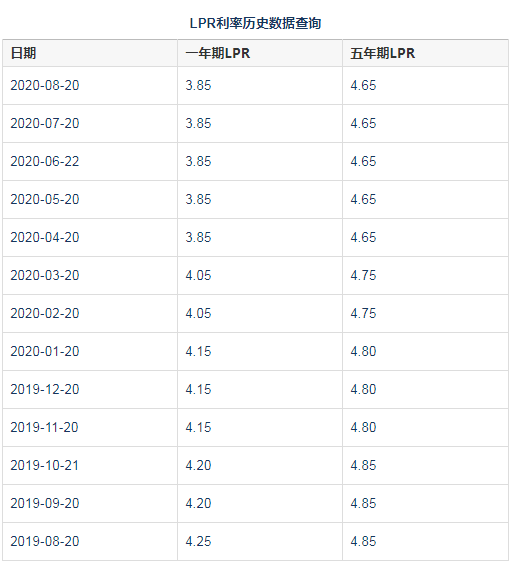This screenshot has height=561, width=510.
Task: Select one-year LPR 4.20 for 2019-10-21
Action: [198, 465]
